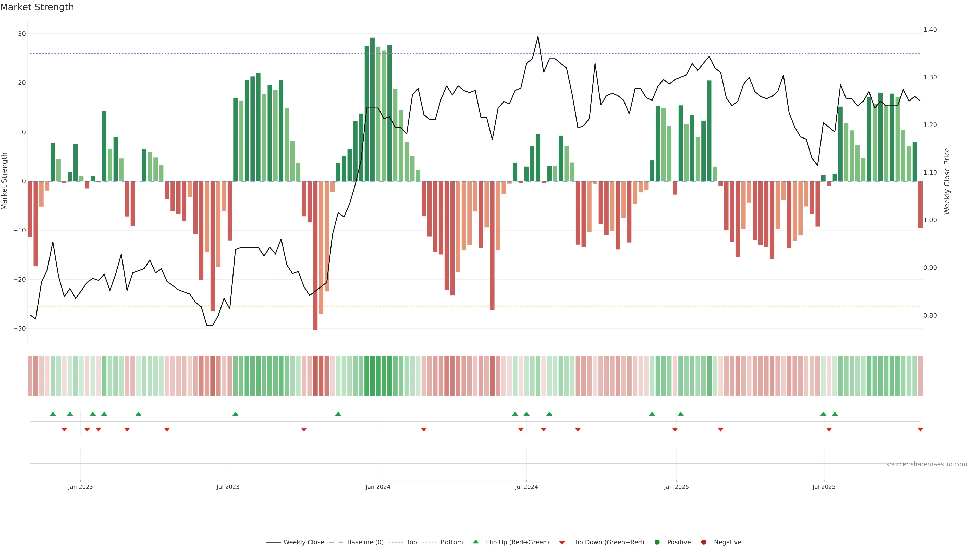The image size is (980, 551).
Task: Click the Positive green circle legend icon
Action: click(x=657, y=542)
